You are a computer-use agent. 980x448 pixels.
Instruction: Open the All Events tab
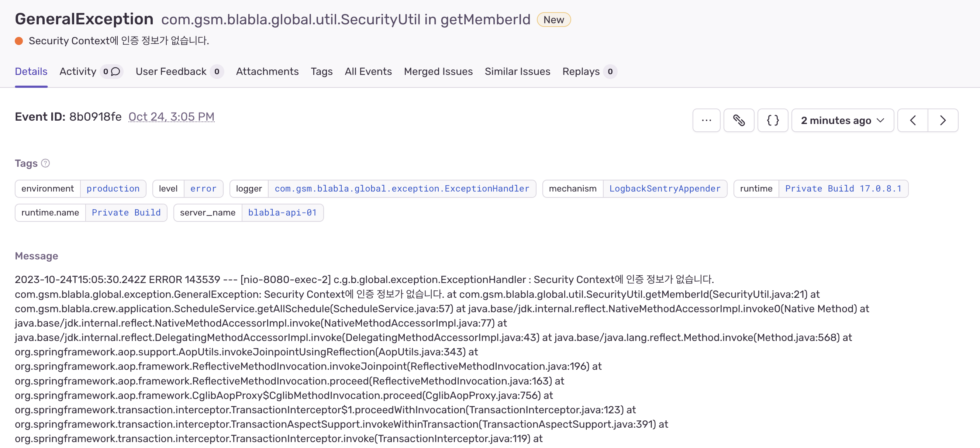[x=368, y=72]
